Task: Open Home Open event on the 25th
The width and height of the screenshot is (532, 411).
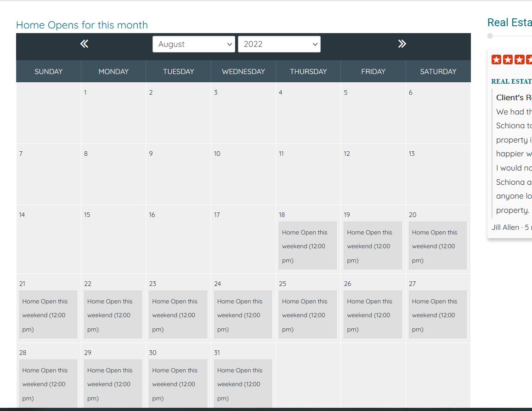Action: (308, 315)
